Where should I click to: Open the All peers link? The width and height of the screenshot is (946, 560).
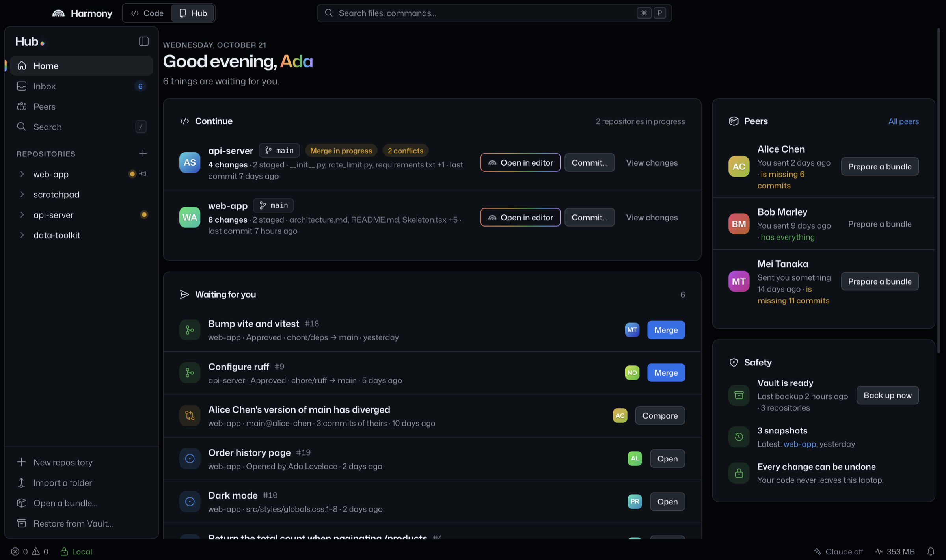[903, 121]
